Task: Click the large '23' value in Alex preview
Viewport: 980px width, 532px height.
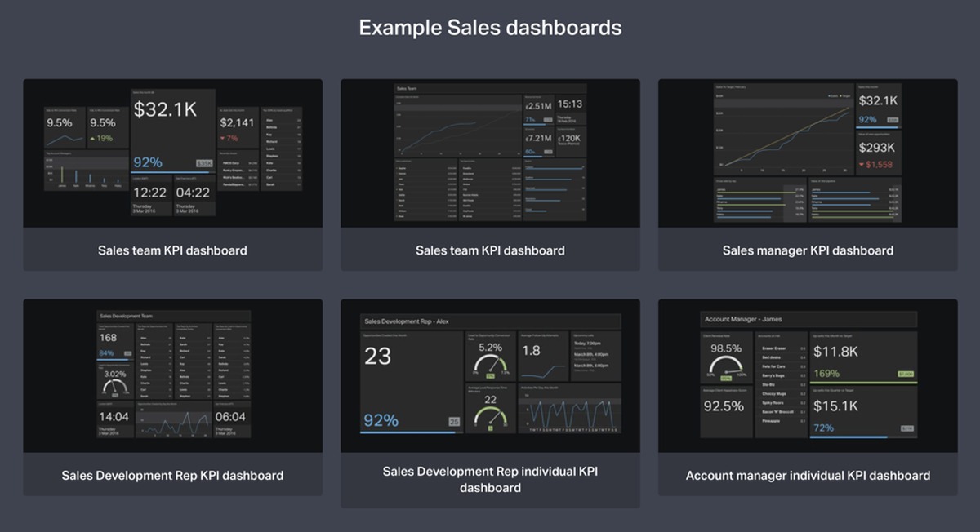Action: 377,356
